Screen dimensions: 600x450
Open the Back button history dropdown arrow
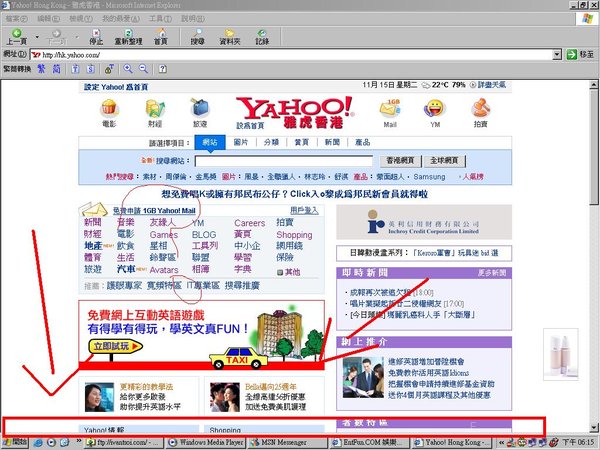coord(37,37)
